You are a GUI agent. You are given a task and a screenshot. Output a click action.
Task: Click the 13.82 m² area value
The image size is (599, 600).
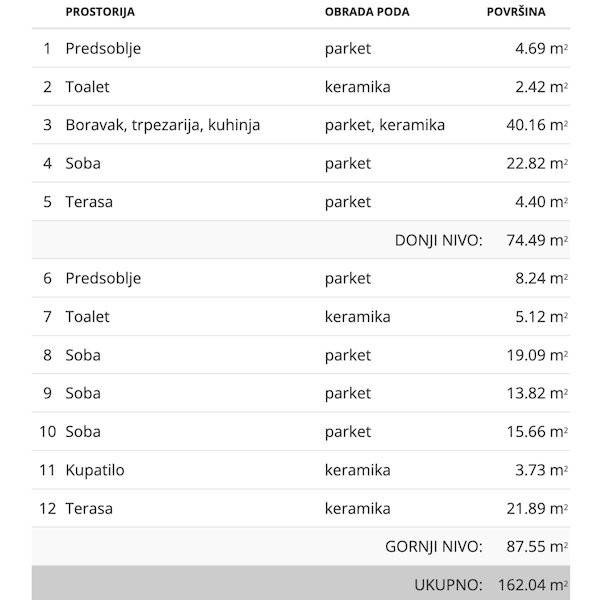pos(537,393)
